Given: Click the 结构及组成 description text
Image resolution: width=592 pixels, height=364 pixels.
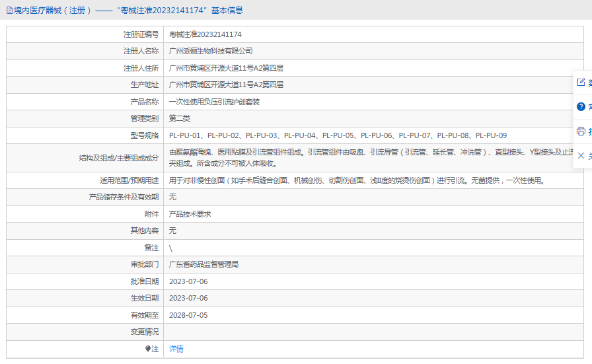Looking at the screenshot, I should click(x=371, y=158).
